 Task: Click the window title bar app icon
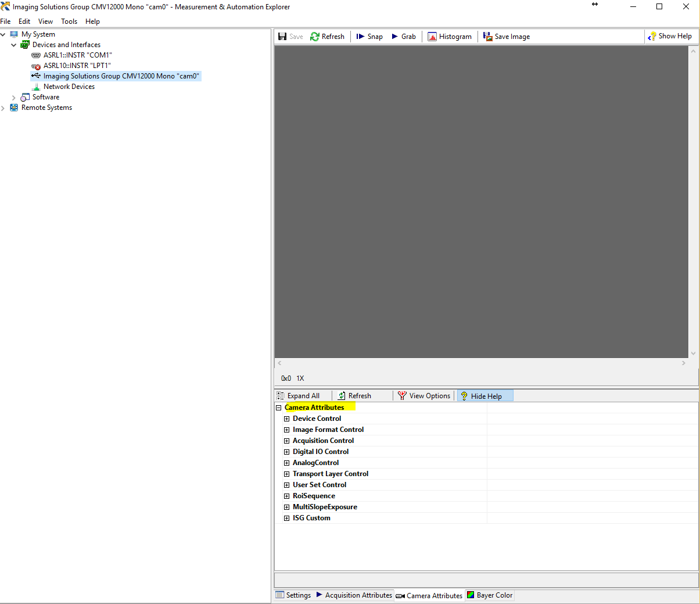(6, 6)
